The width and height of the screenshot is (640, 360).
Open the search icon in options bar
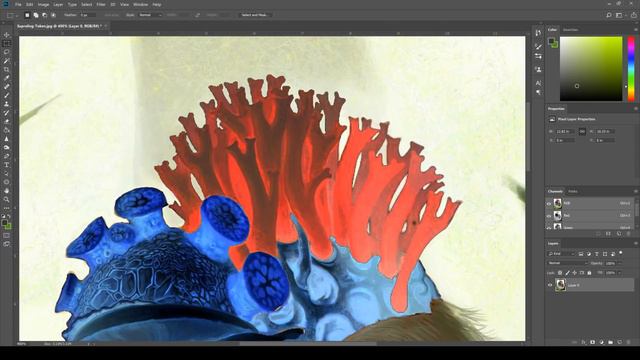609,15
